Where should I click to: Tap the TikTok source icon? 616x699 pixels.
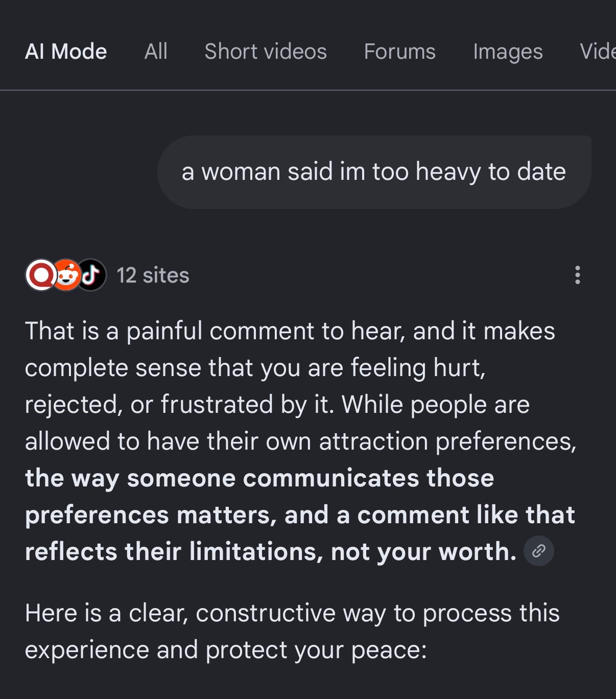(91, 275)
